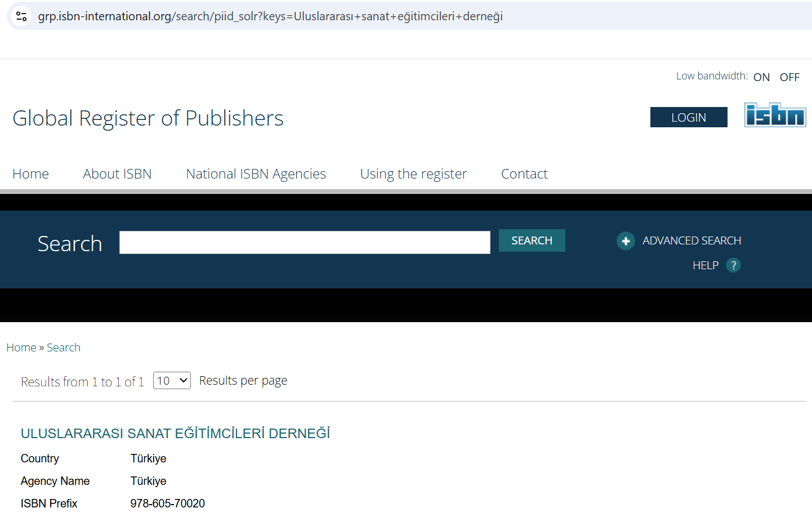
Task: Open the Uluslararası Sanat Eğitimcileri Derneği result
Action: pyautogui.click(x=175, y=434)
